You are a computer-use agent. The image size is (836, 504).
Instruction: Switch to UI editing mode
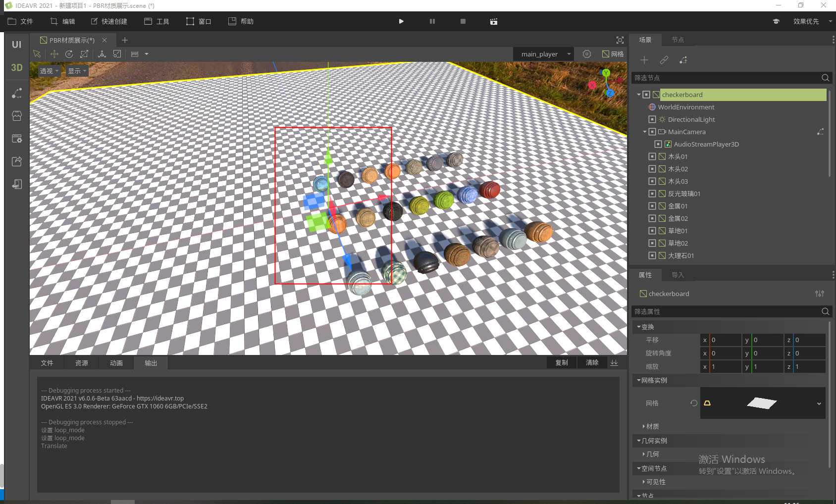17,45
